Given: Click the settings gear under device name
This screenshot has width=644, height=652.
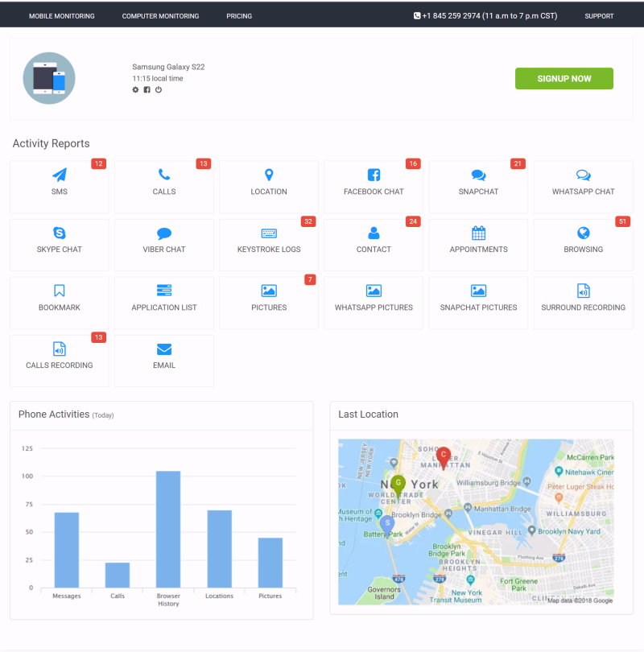Looking at the screenshot, I should tap(136, 90).
